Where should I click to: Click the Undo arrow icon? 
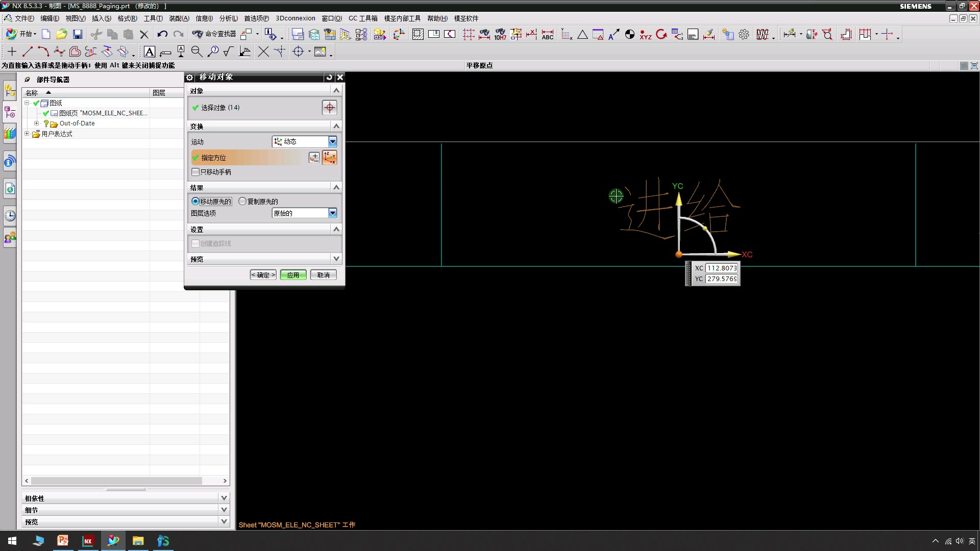(x=162, y=34)
